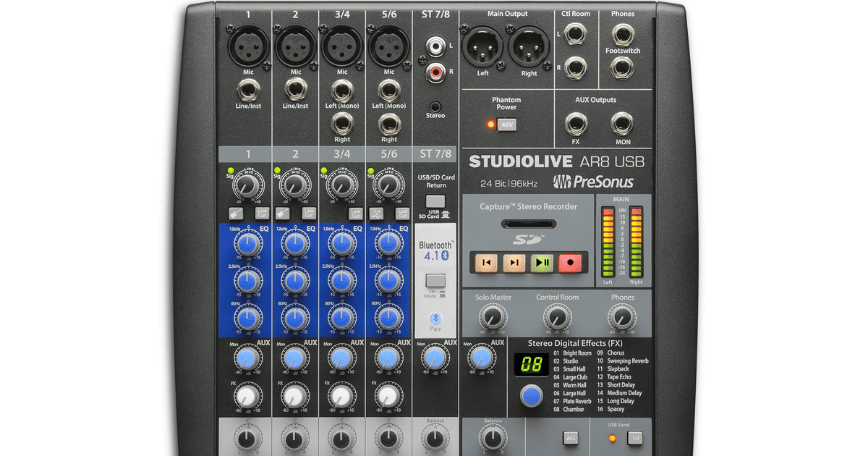Enable the AFL button

pos(571,437)
